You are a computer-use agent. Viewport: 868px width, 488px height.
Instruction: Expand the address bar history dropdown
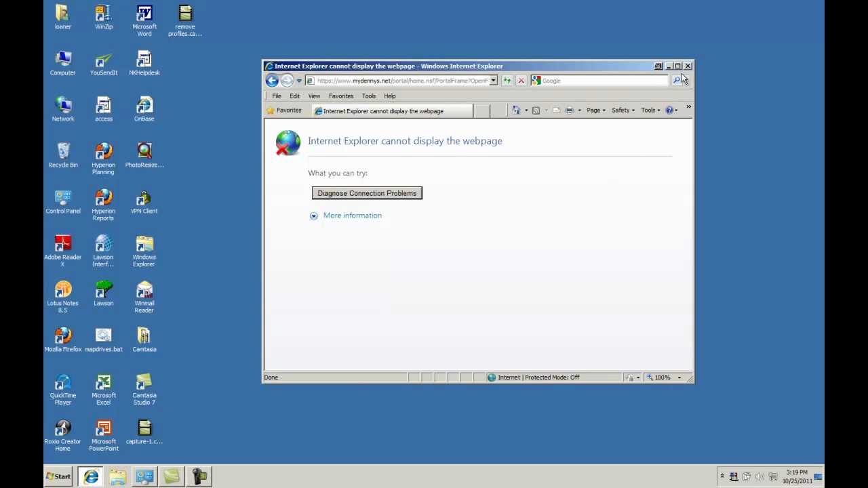[494, 81]
